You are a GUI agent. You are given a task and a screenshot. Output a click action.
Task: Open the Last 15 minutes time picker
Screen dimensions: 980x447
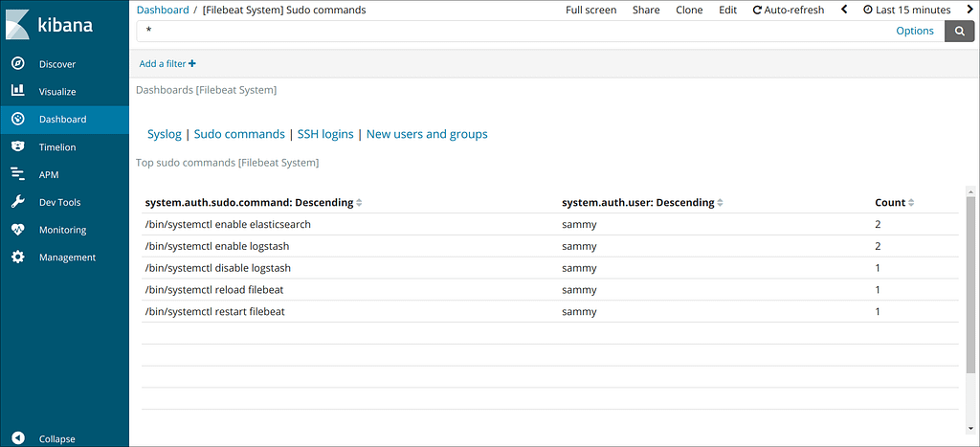pyautogui.click(x=907, y=10)
